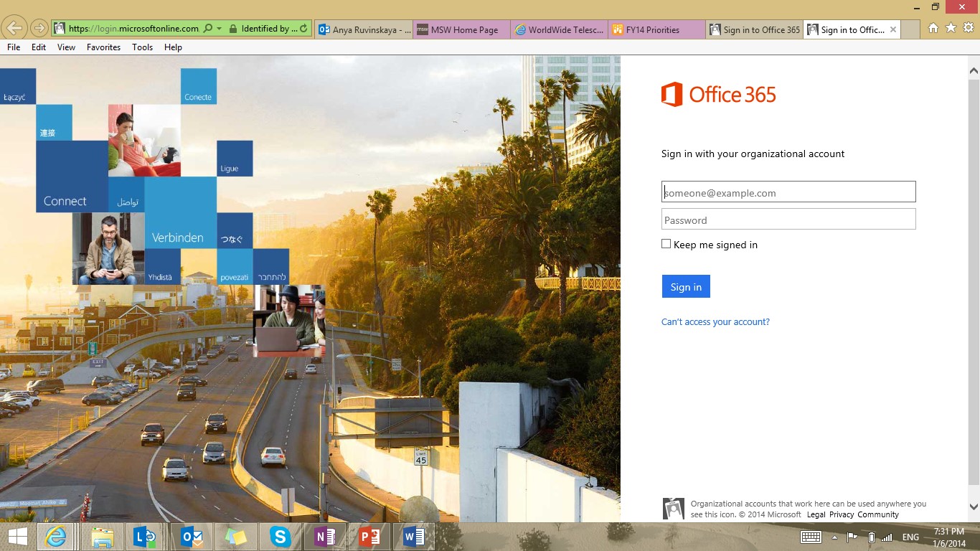
Task: Open the Help menu
Action: point(173,47)
